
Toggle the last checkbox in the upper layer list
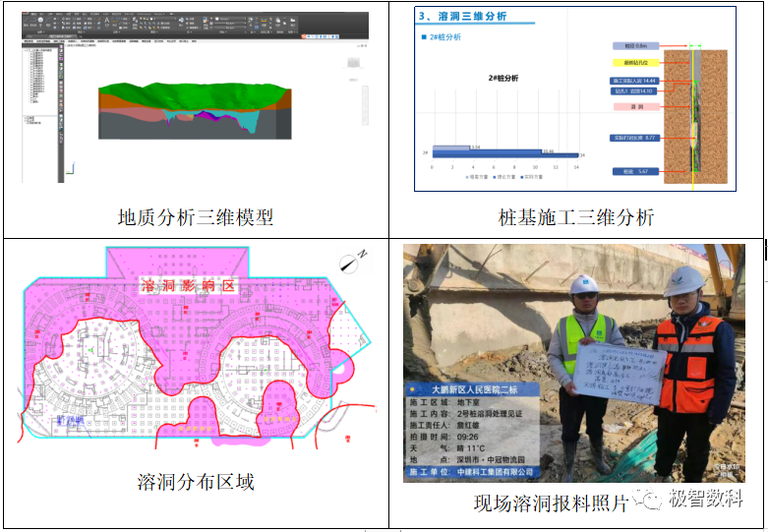[32, 101]
